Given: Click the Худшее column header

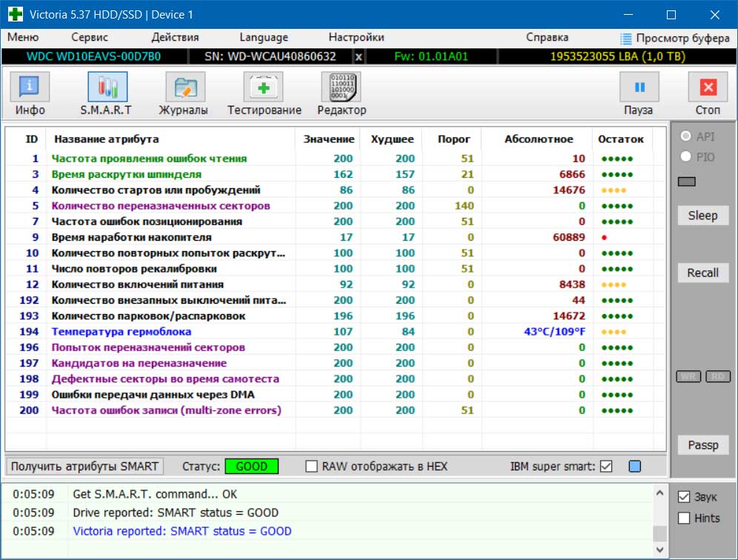Looking at the screenshot, I should [392, 139].
